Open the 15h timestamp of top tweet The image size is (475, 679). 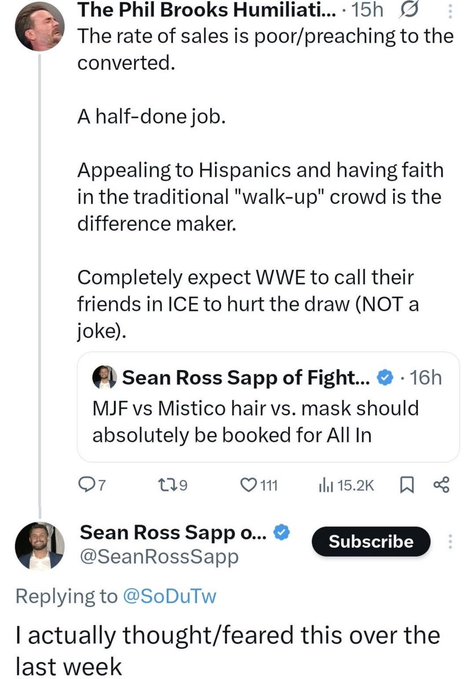click(x=367, y=10)
